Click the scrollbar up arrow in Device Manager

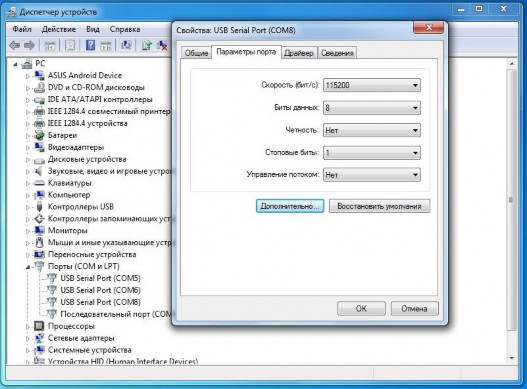pos(511,64)
